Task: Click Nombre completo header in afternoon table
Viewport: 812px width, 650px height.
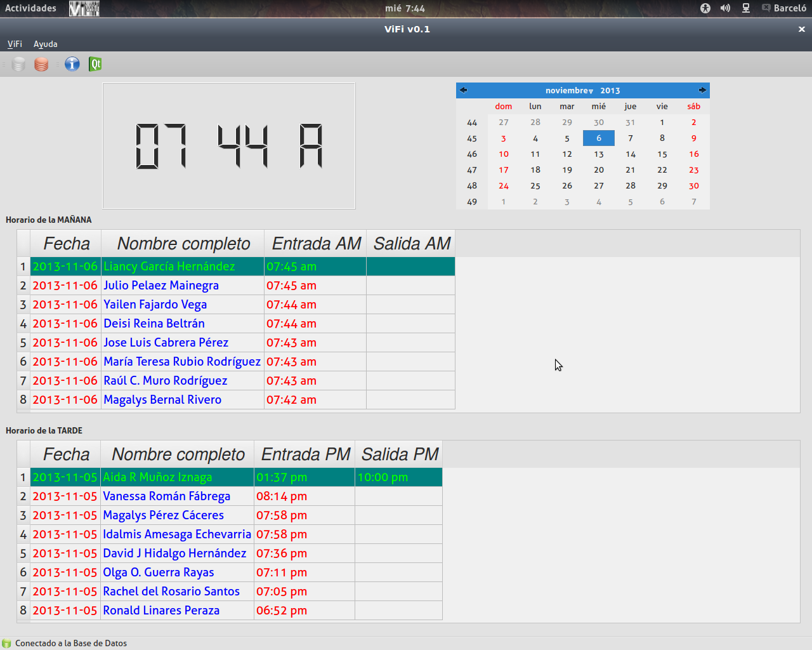Action: coord(178,454)
